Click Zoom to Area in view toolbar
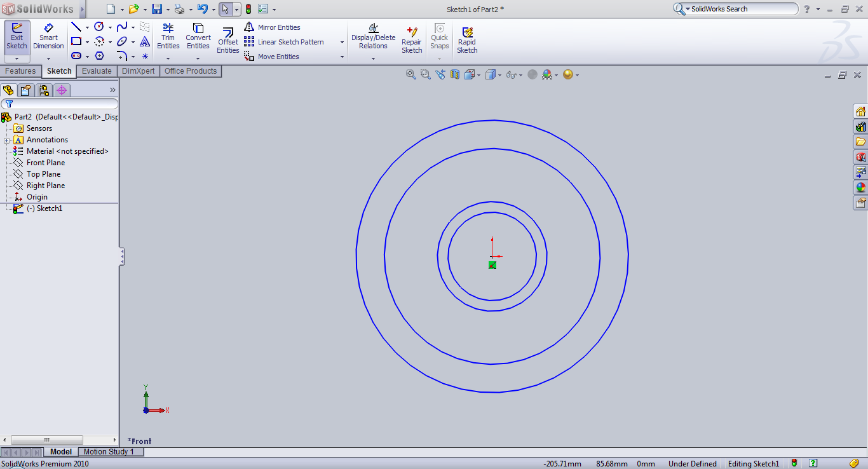Screen dimensions: 868x469 pyautogui.click(x=425, y=74)
